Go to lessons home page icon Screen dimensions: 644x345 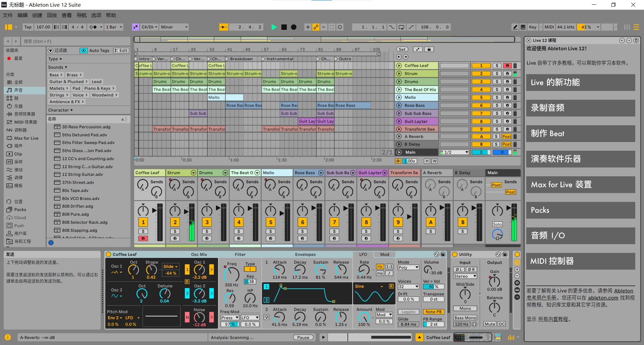(x=636, y=41)
